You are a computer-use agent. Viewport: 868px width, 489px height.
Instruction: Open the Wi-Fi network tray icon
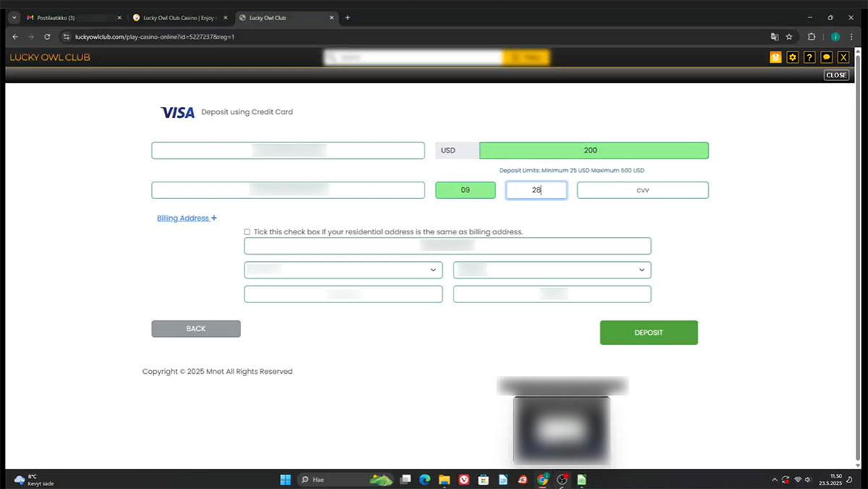pyautogui.click(x=798, y=480)
